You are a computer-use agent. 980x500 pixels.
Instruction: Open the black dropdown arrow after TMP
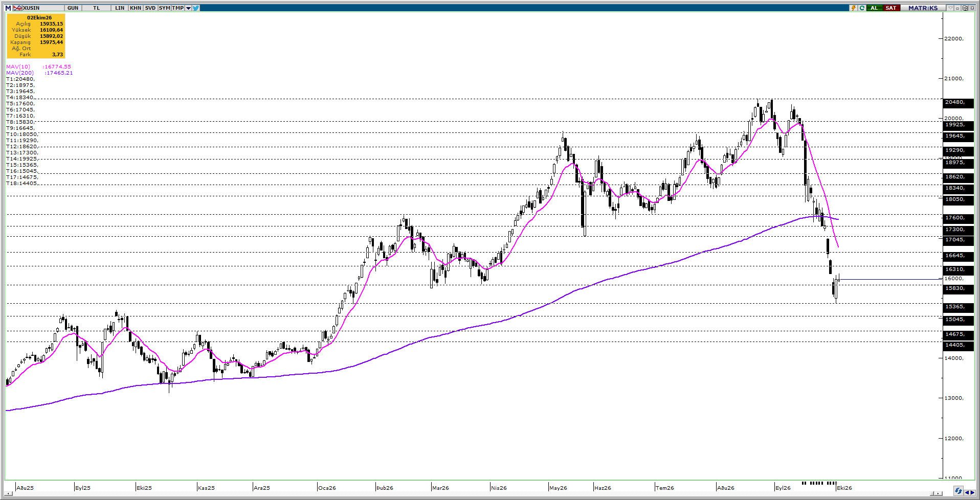pyautogui.click(x=188, y=8)
